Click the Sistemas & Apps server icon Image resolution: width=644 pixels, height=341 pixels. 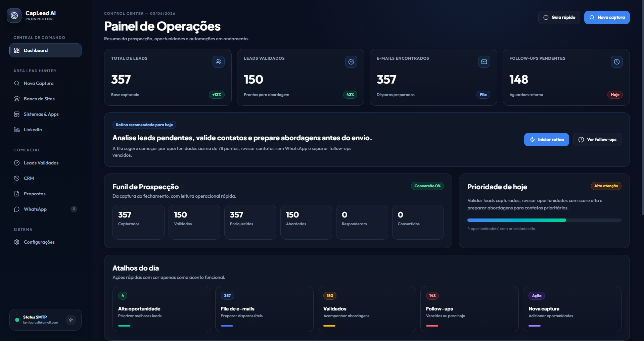tap(17, 114)
